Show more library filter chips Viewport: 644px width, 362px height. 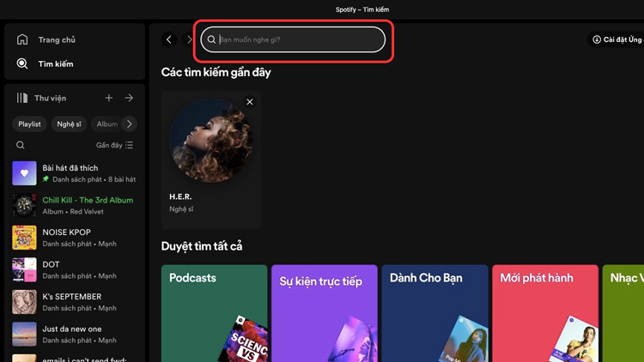[x=130, y=124]
